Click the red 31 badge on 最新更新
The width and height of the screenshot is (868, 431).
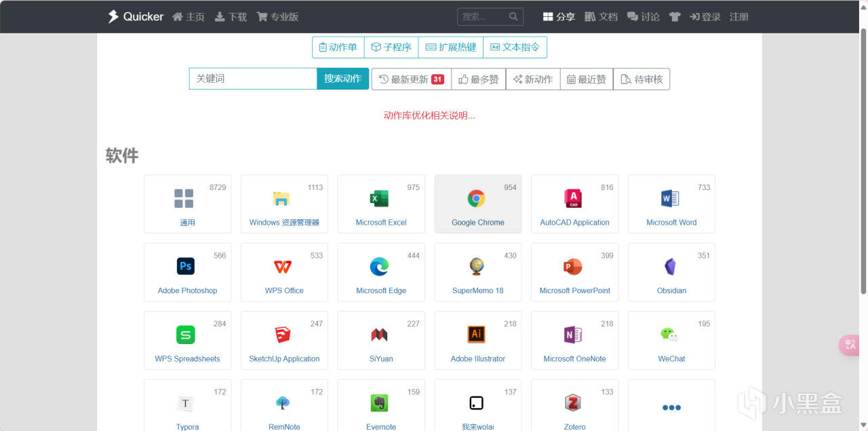pyautogui.click(x=437, y=79)
